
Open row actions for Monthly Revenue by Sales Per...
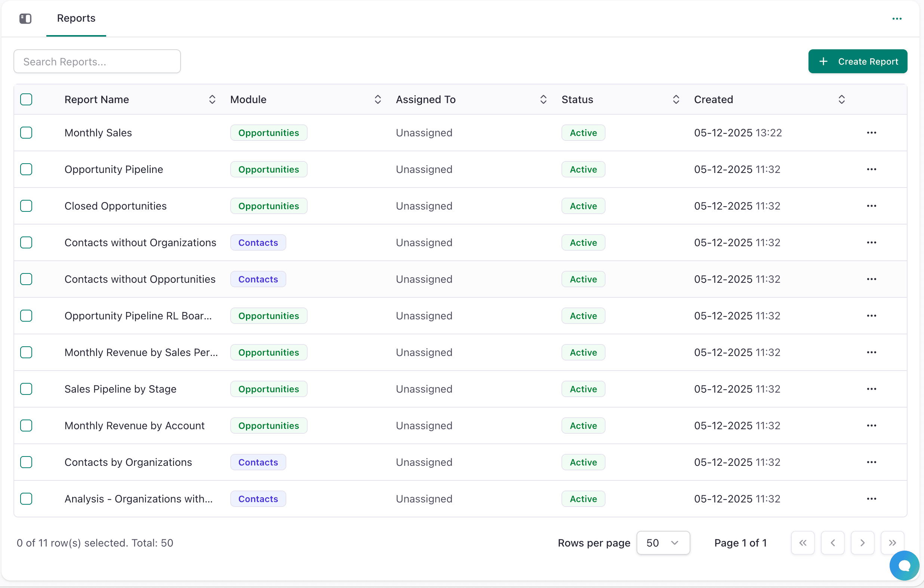click(871, 353)
